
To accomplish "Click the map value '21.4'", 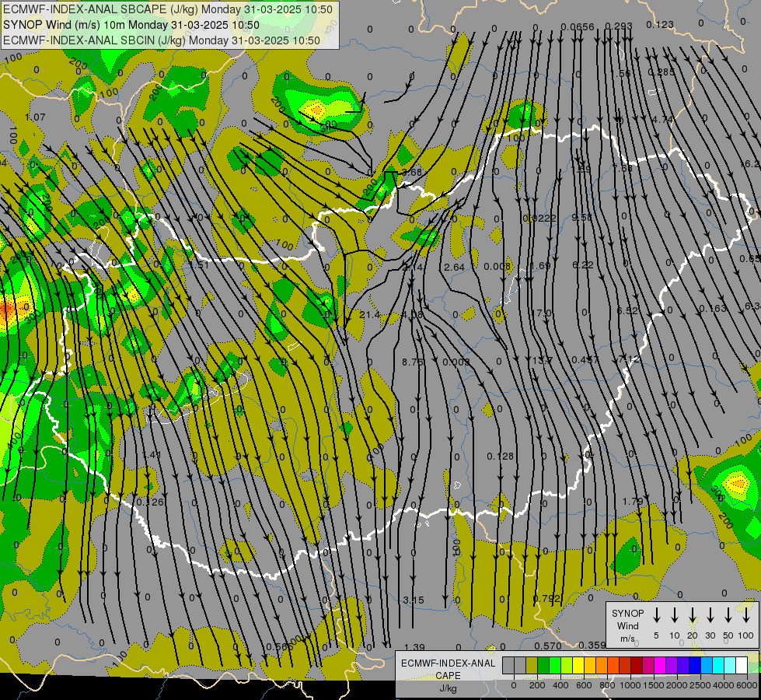I will pyautogui.click(x=370, y=315).
